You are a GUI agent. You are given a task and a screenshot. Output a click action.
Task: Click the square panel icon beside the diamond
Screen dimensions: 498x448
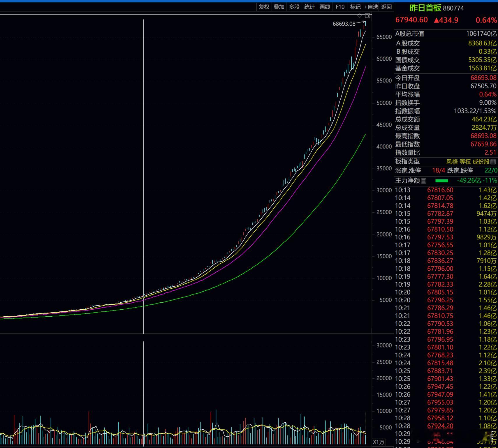coord(368,15)
